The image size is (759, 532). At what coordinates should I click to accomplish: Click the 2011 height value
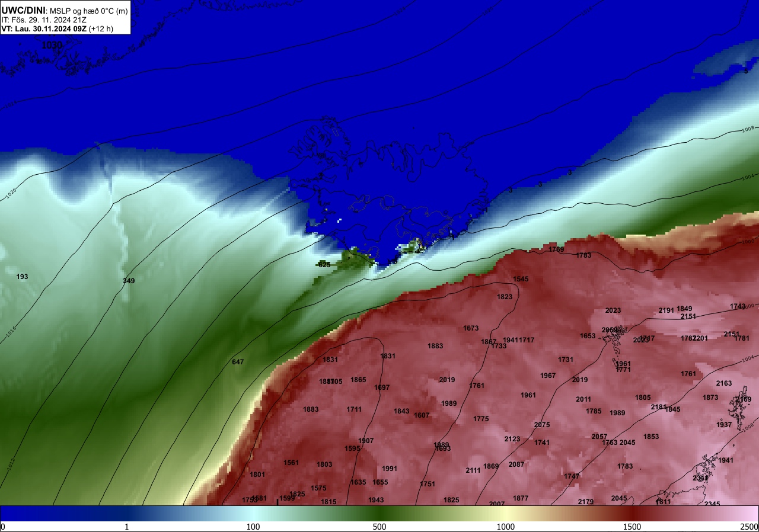tap(583, 399)
